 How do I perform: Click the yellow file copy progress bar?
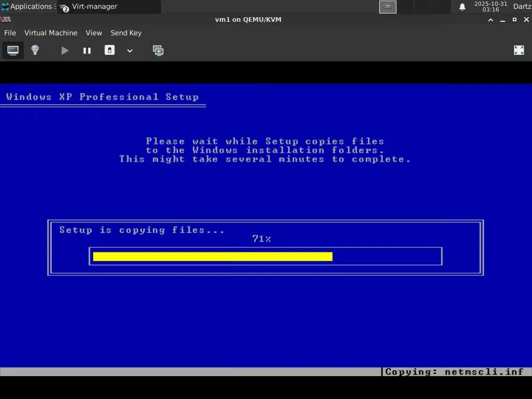pos(212,257)
